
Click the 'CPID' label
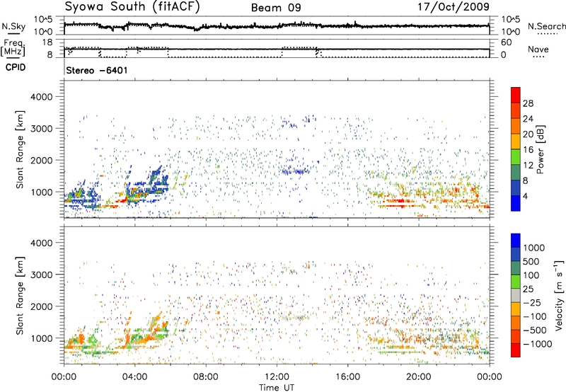(x=16, y=67)
